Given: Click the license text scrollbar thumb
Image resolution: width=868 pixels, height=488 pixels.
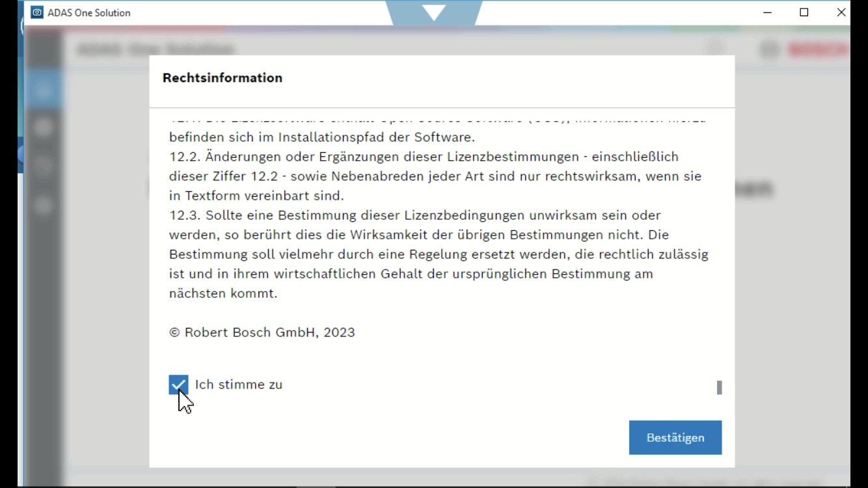Looking at the screenshot, I should click(719, 387).
